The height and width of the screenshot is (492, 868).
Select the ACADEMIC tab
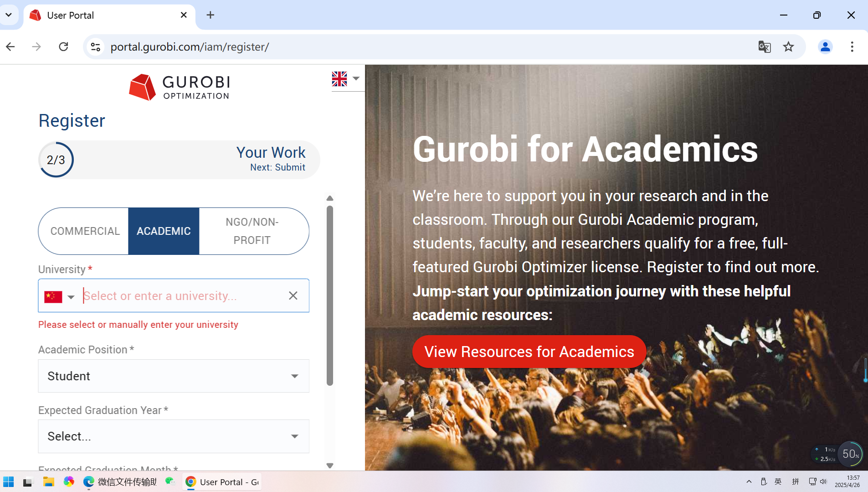164,231
